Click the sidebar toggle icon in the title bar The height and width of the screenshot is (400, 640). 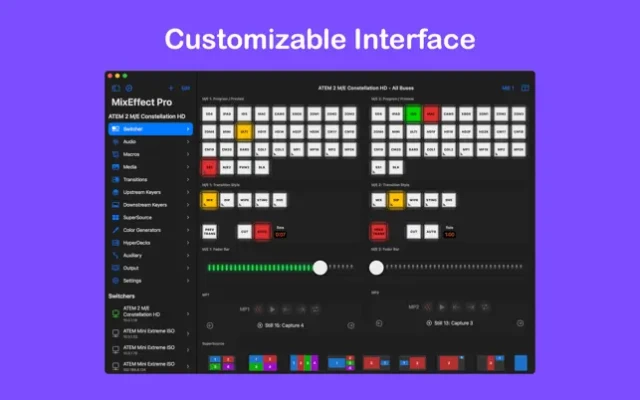pyautogui.click(x=115, y=88)
